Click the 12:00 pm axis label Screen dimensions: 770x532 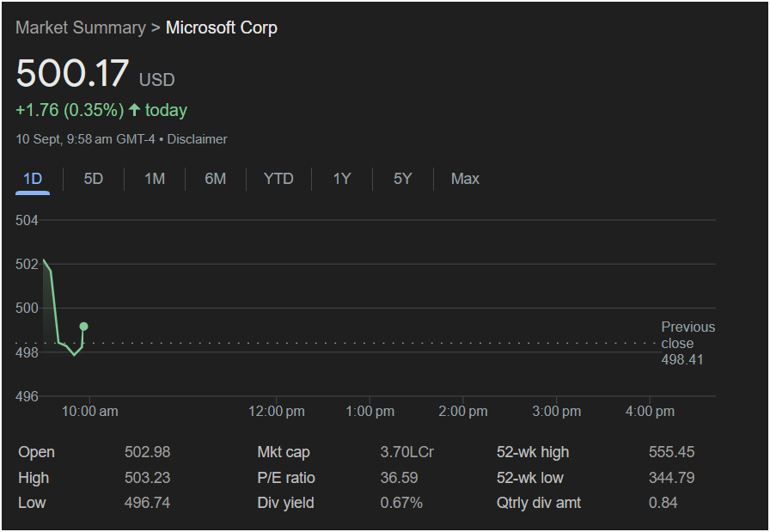click(277, 411)
